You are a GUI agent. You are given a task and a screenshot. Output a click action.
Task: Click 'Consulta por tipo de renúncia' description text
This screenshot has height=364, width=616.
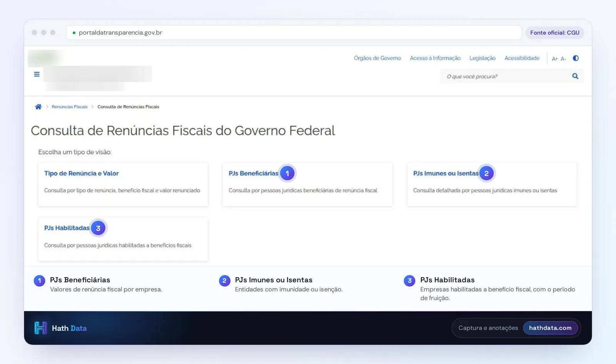coord(122,190)
